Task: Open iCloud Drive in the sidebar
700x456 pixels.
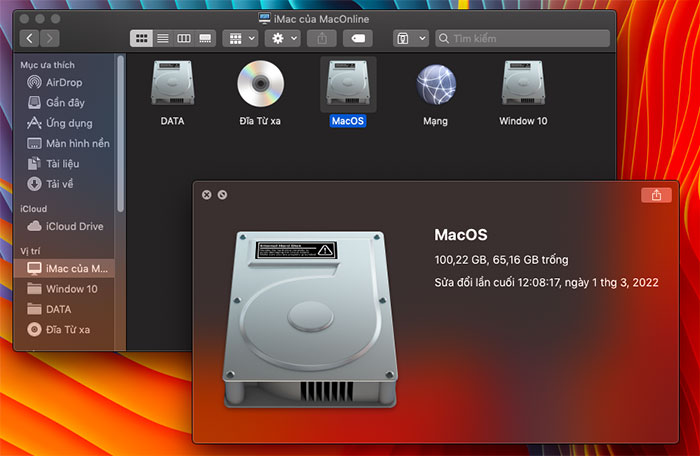Action: pos(65,226)
